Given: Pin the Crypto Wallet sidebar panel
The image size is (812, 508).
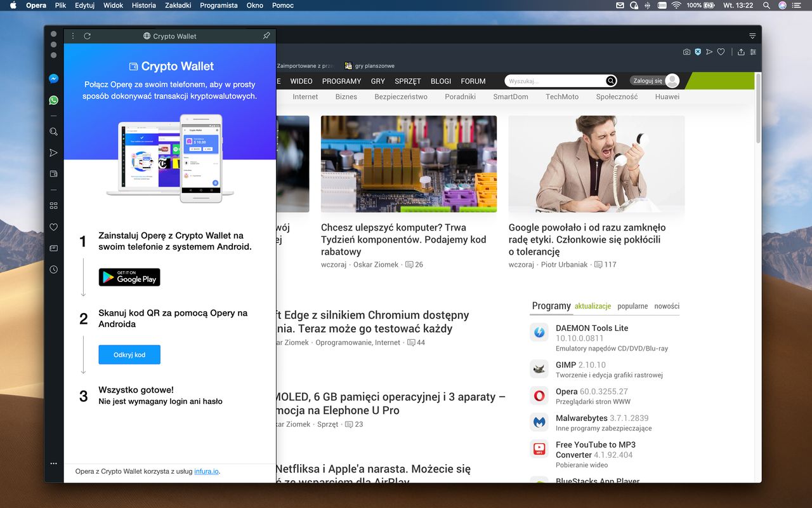Looking at the screenshot, I should click(266, 36).
